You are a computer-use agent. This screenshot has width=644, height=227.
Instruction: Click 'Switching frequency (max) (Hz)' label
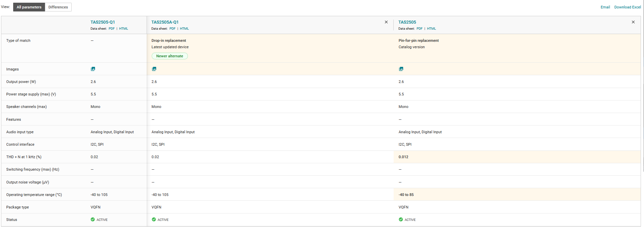click(x=33, y=169)
